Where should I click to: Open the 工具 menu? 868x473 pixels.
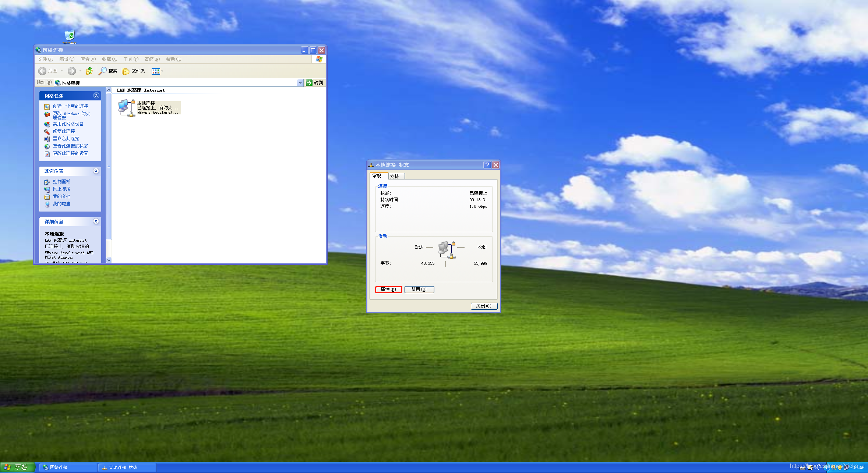pos(131,59)
